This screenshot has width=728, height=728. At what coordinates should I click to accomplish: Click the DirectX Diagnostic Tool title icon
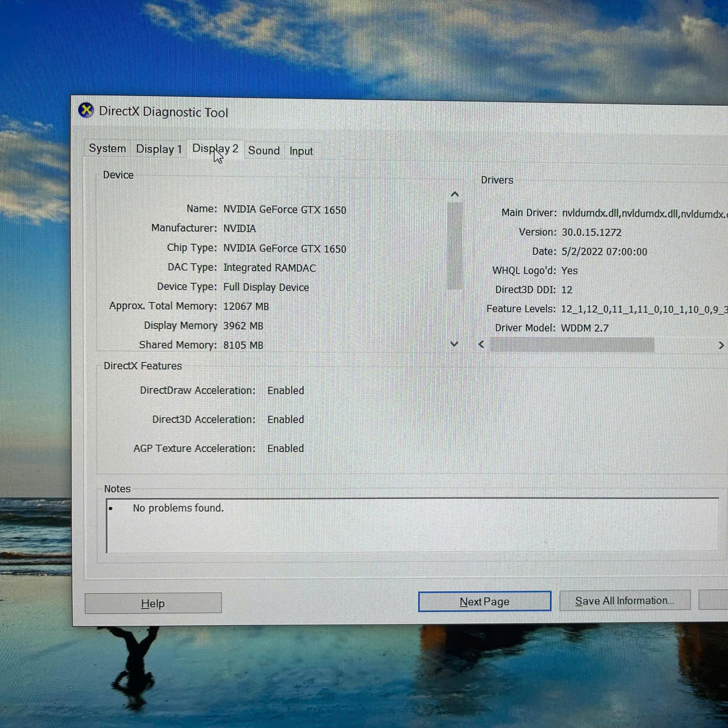point(86,110)
